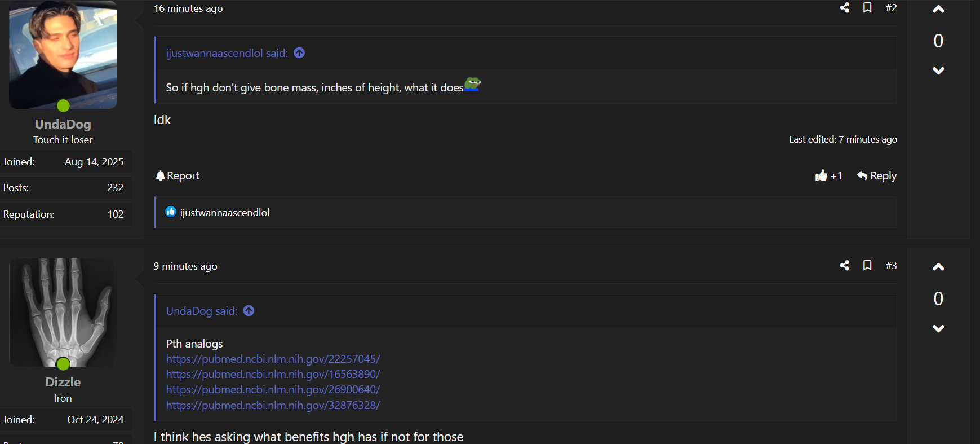980x444 pixels.
Task: Downvote post #2 with down arrow
Action: 938,71
